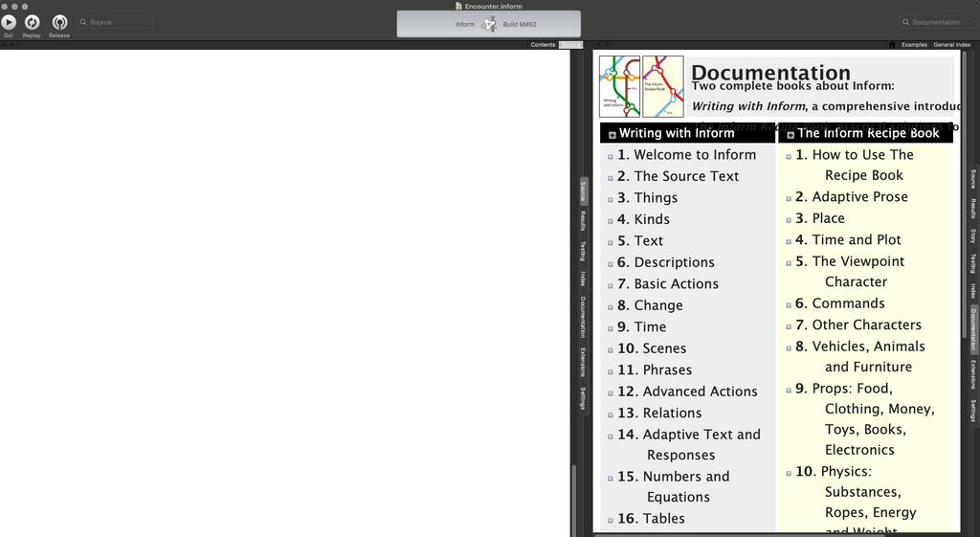Switch left pane to Testing tab
The image size is (980, 537).
(x=583, y=252)
